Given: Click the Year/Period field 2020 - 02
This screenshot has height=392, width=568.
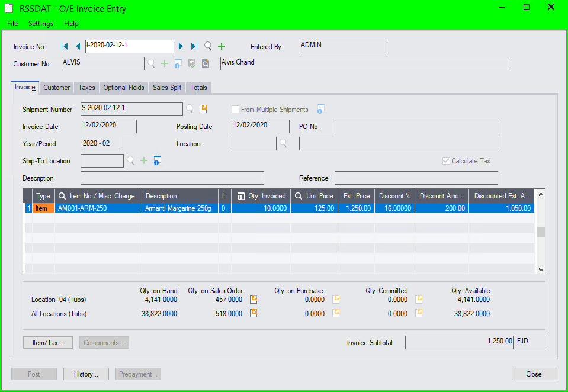Looking at the screenshot, I should pyautogui.click(x=101, y=143).
